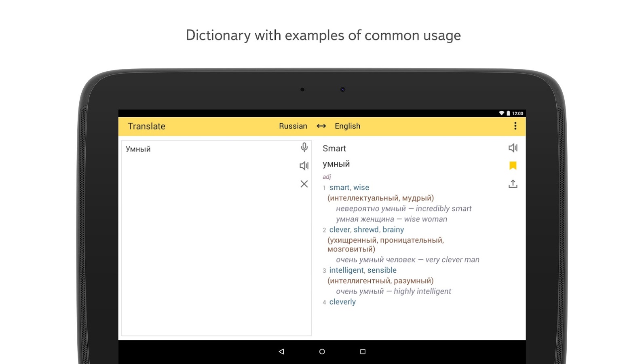Viewport: 644px width, 364px height.
Task: Tap the Android back navigation button
Action: coord(281,351)
